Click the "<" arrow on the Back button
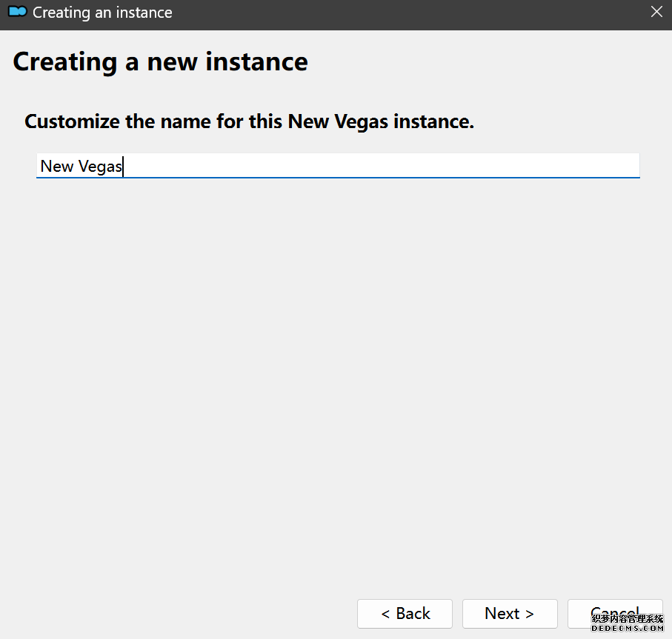Screen dimensions: 672x639 click(x=385, y=613)
